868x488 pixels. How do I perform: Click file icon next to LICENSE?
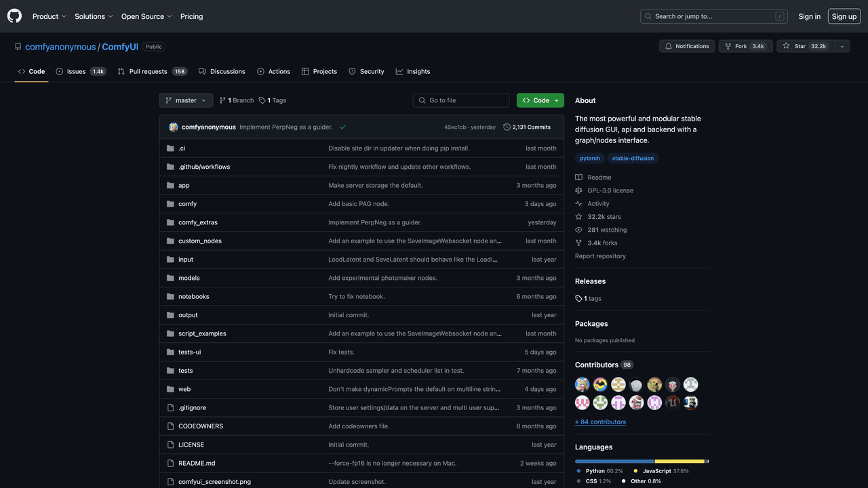click(171, 445)
